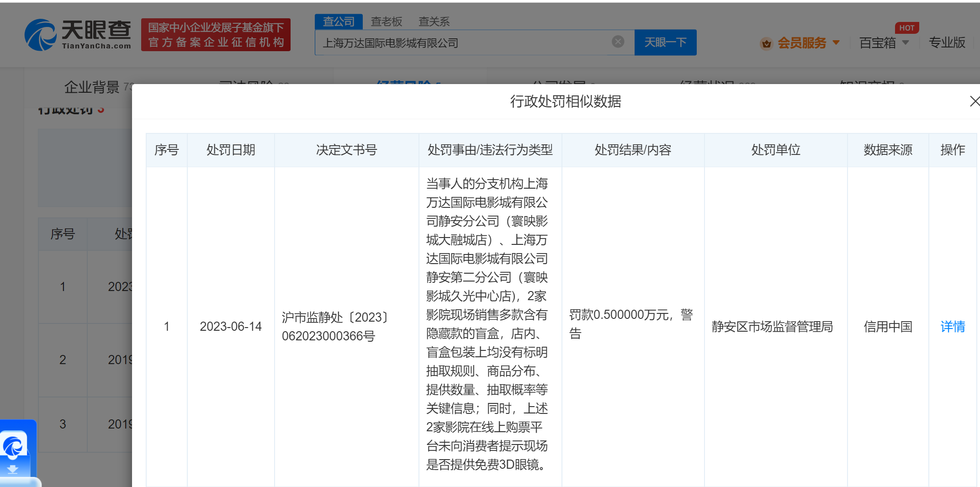
Task: Clear the search box text
Action: (x=618, y=42)
